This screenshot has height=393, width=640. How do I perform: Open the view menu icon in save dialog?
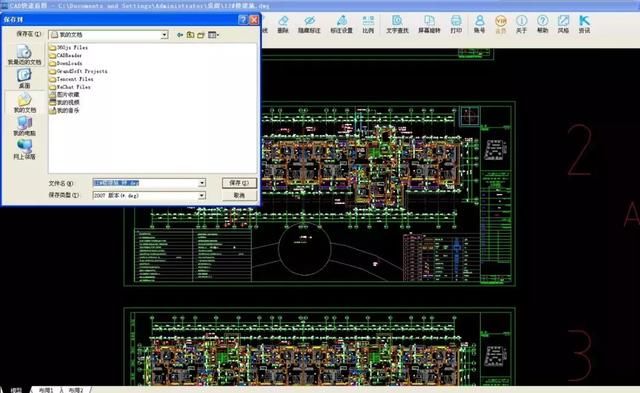click(x=213, y=35)
